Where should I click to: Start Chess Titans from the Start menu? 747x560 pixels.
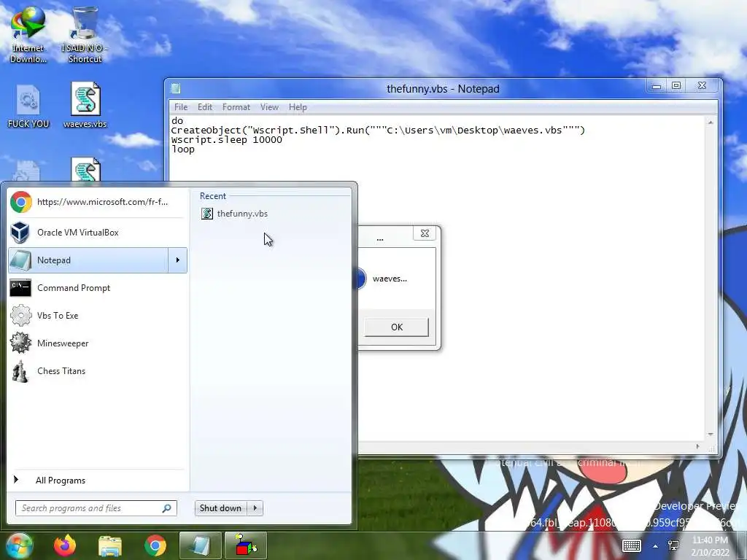click(x=98, y=370)
